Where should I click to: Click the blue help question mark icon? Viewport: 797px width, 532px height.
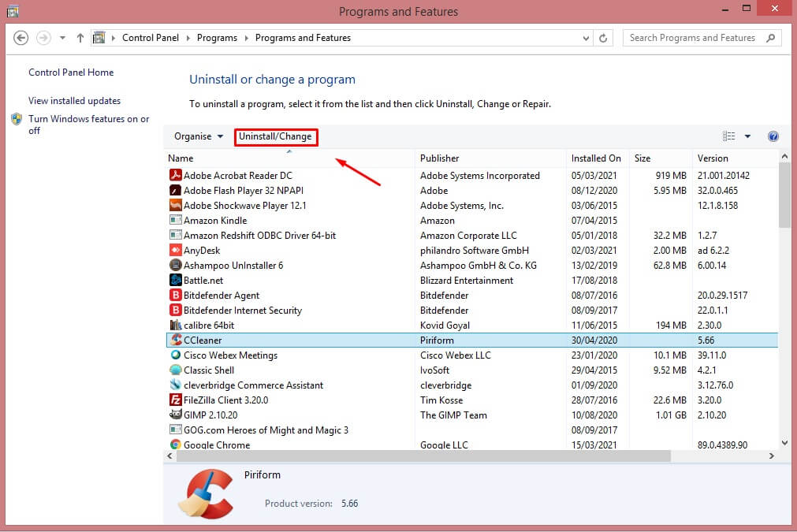click(773, 136)
